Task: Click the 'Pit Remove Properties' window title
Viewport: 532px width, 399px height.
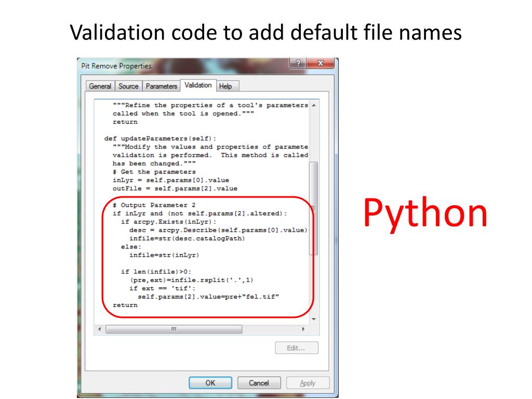Action: click(x=116, y=66)
